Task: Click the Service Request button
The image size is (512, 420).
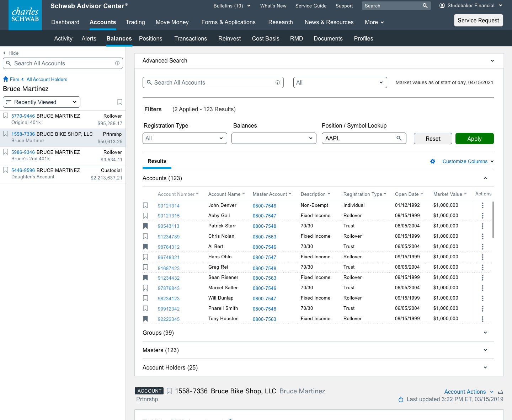Action: coord(479,20)
